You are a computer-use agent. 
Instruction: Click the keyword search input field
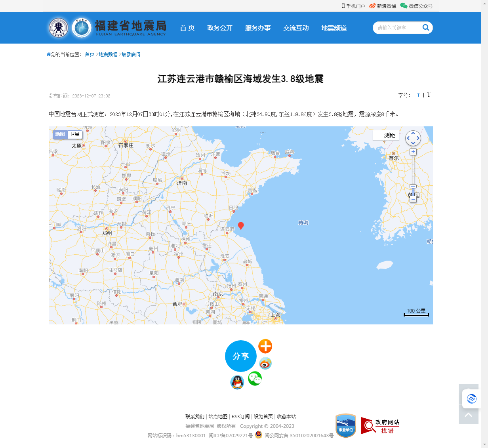tap(396, 28)
